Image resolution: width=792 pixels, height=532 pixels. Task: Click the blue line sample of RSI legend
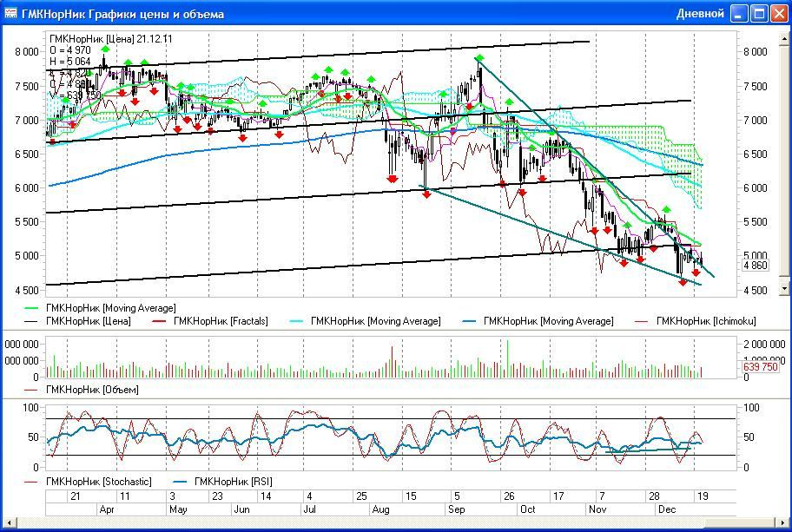click(180, 482)
